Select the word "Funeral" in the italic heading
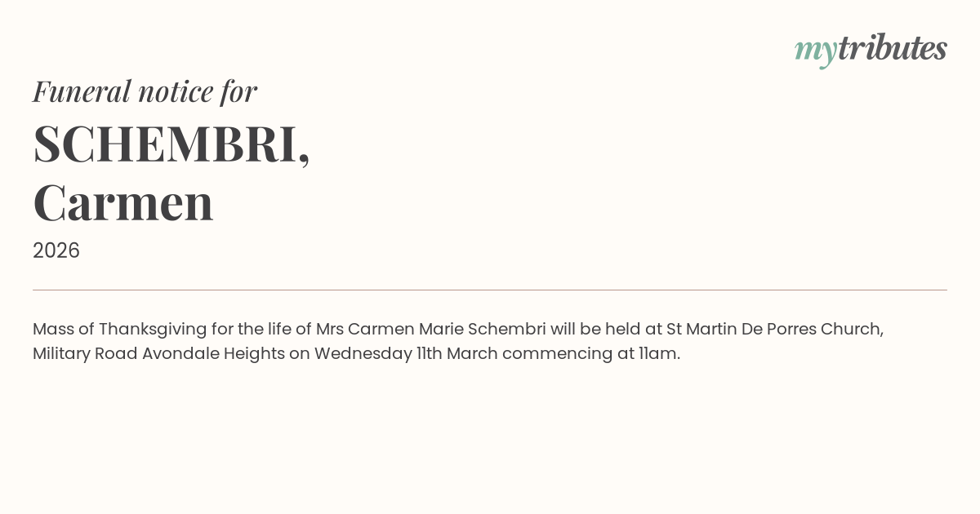This screenshot has height=514, width=980. [81, 91]
